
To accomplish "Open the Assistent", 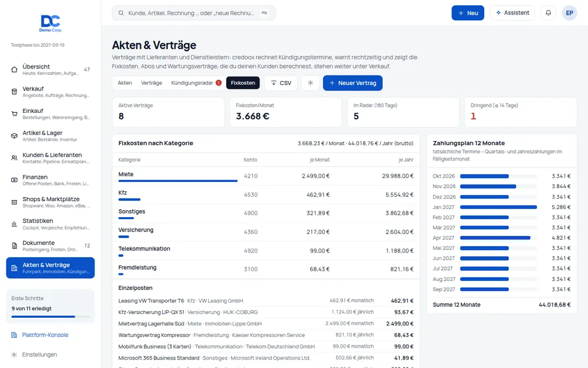I will coord(512,13).
